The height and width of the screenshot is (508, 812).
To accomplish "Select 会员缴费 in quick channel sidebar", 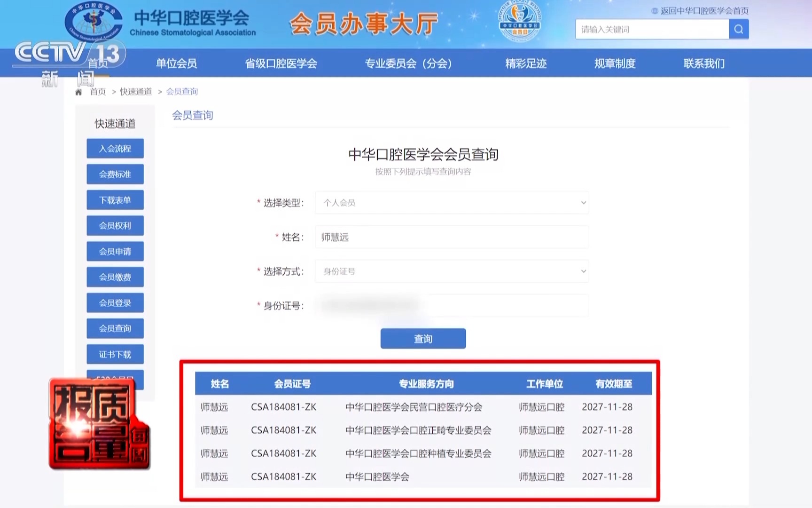I will (115, 277).
